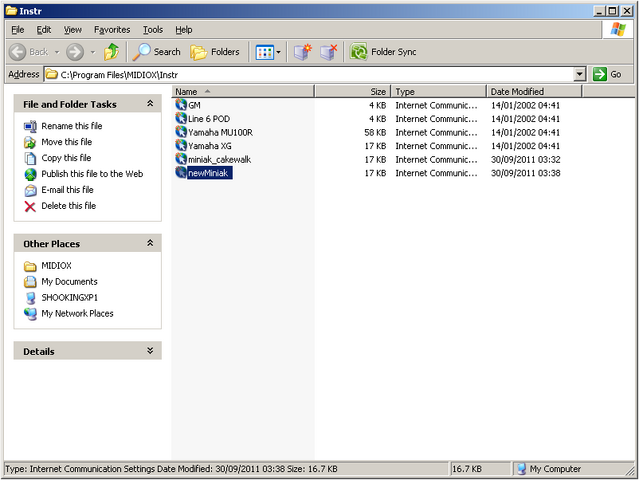Click Copy this file
Viewport: 639px width, 480px height.
point(66,158)
